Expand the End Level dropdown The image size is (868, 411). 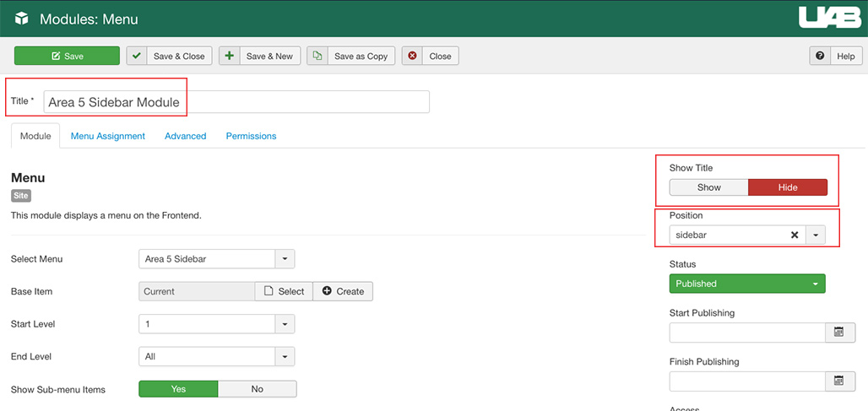click(x=285, y=357)
